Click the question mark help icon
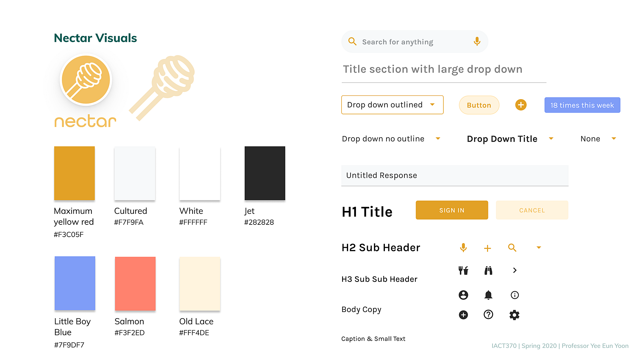 pyautogui.click(x=488, y=315)
